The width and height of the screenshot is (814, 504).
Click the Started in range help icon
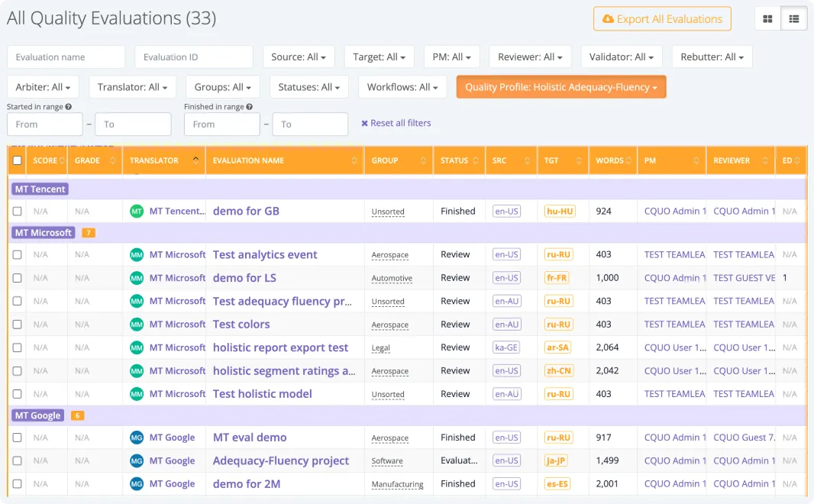click(x=69, y=108)
